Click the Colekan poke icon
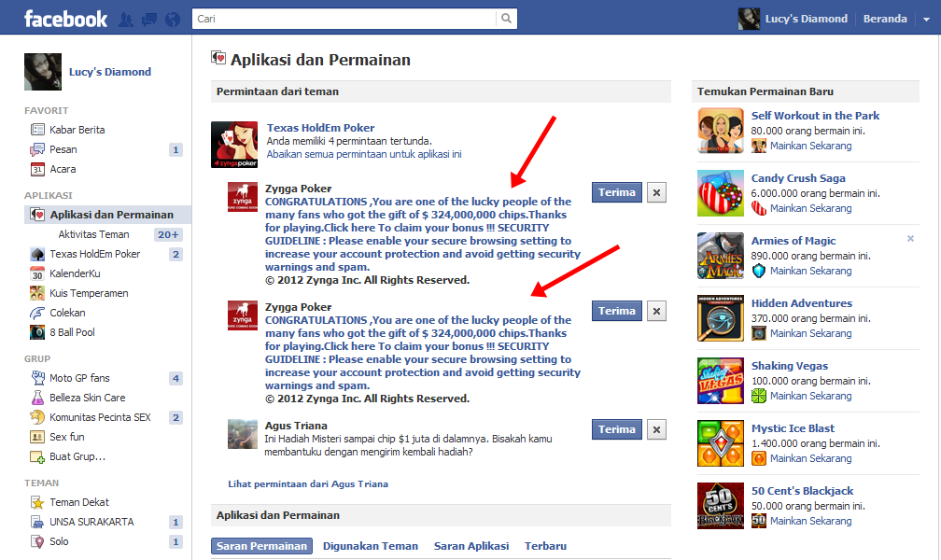Screen dimensions: 941x560 click(x=37, y=313)
